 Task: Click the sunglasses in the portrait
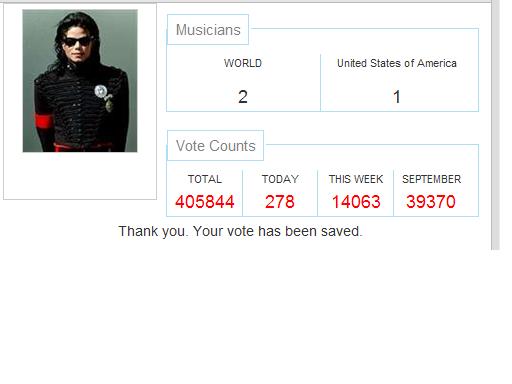point(77,42)
